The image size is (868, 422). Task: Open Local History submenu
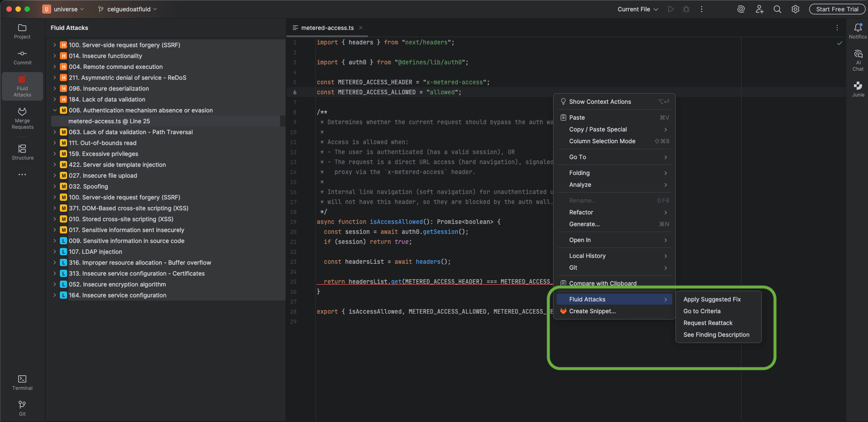(614, 256)
